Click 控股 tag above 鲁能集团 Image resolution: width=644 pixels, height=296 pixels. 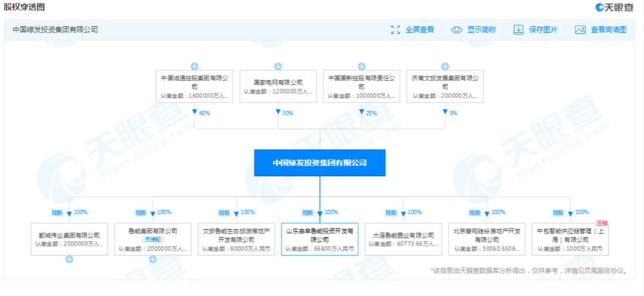coord(141,213)
